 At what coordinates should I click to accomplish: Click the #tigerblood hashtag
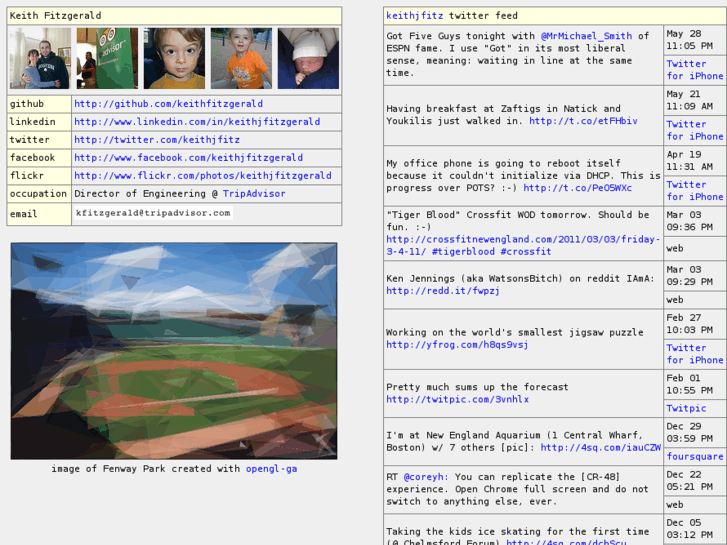[463, 252]
